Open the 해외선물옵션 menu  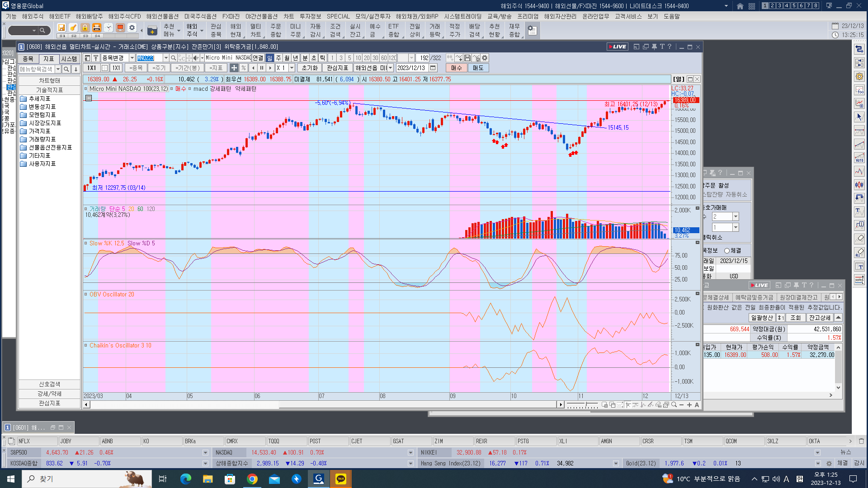(x=162, y=16)
